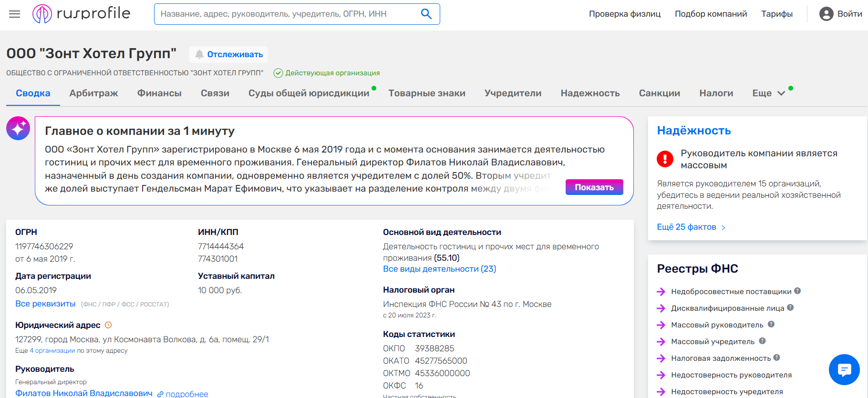
Task: Open Суды общей юрисдикции tab
Action: 309,93
